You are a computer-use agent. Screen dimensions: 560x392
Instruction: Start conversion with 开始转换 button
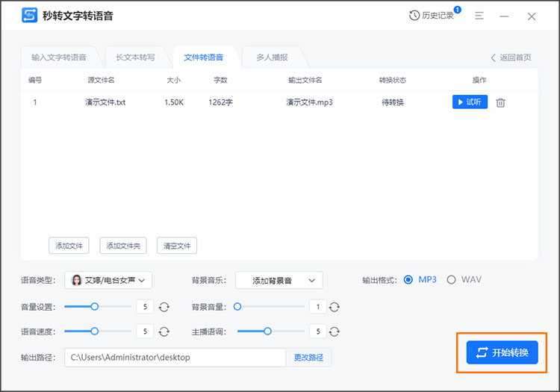(x=503, y=352)
